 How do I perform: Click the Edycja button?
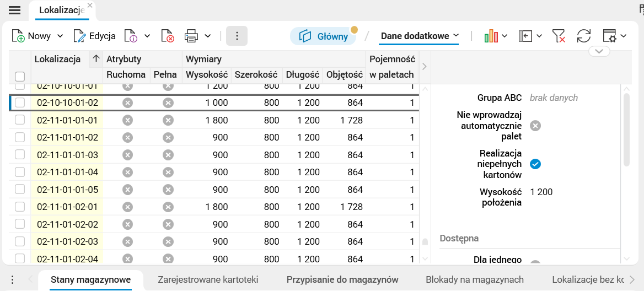[x=95, y=36]
